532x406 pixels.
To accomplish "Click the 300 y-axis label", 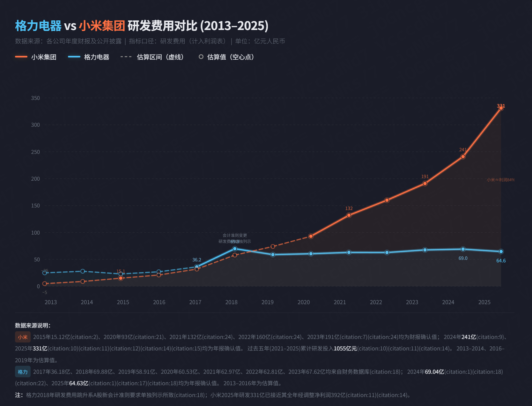I will [35, 125].
